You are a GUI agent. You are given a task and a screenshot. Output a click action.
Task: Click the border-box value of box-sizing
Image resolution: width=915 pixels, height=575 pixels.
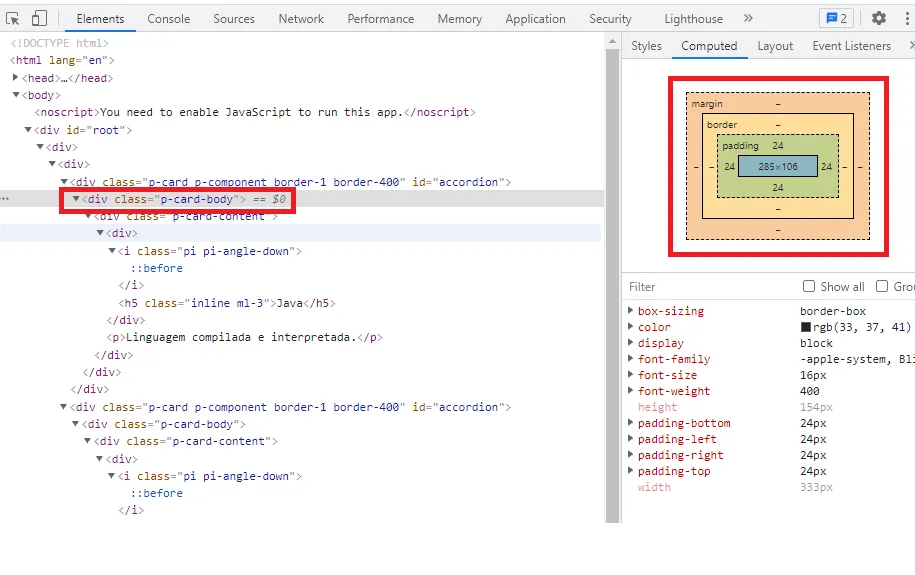tap(833, 311)
